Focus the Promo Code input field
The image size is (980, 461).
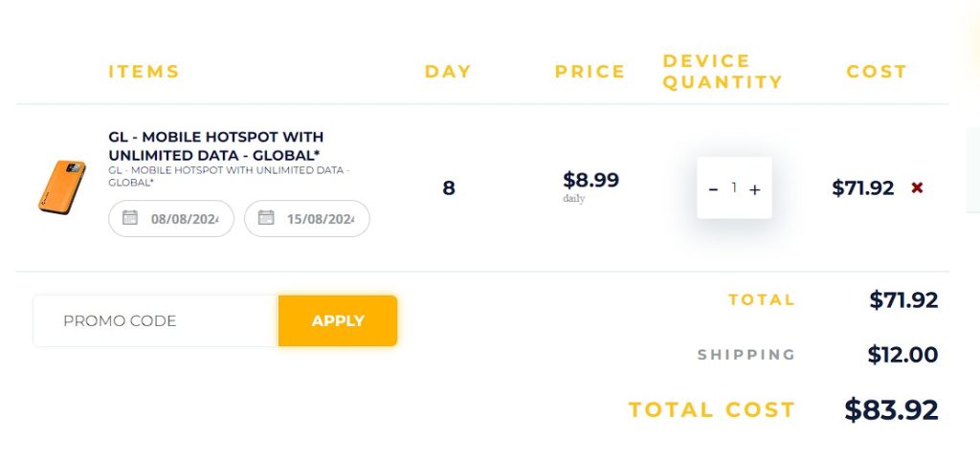155,320
